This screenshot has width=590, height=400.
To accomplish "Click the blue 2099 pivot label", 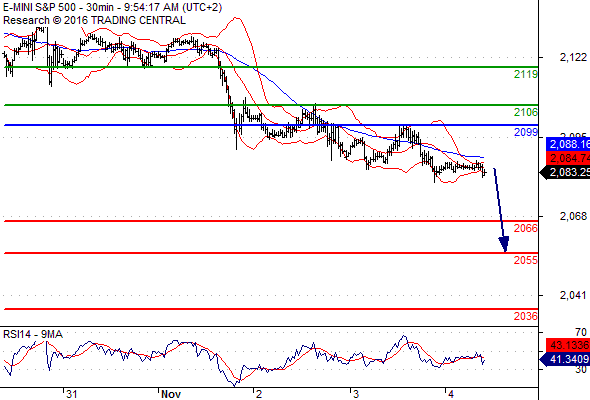I will coord(526,132).
